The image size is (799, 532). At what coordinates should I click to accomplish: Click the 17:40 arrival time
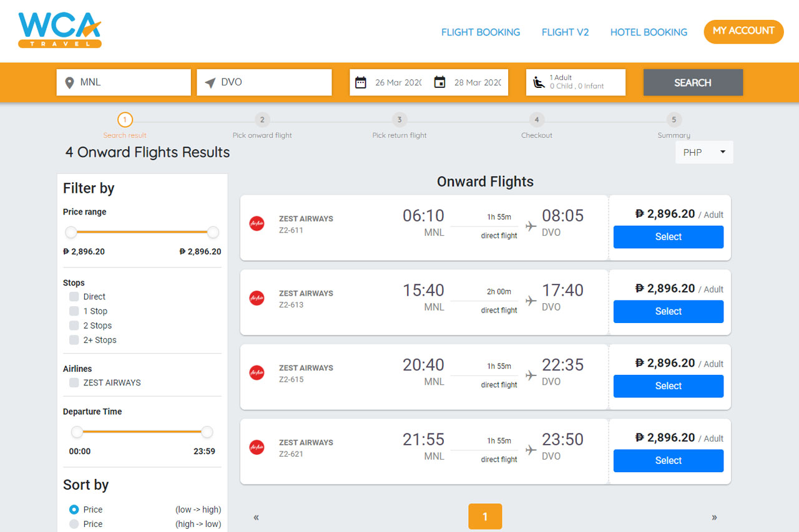[562, 290]
